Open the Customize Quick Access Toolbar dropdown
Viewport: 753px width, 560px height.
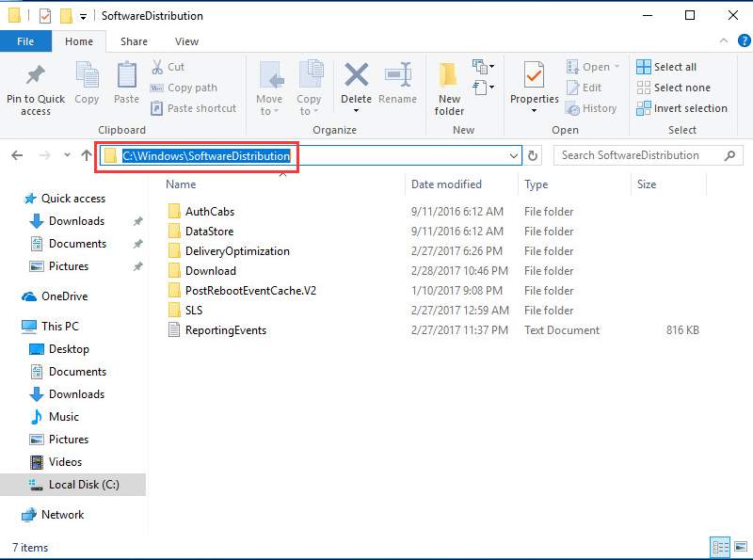tap(83, 17)
